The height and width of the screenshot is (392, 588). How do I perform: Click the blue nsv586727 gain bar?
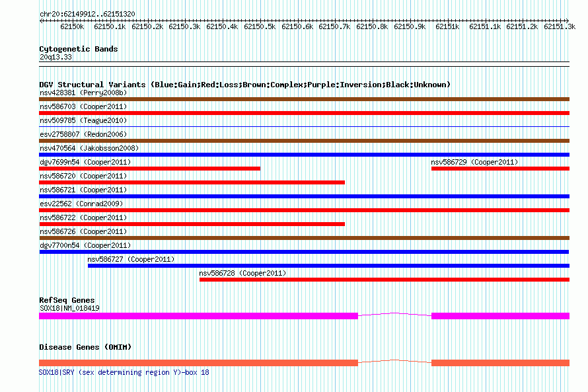coord(328,266)
